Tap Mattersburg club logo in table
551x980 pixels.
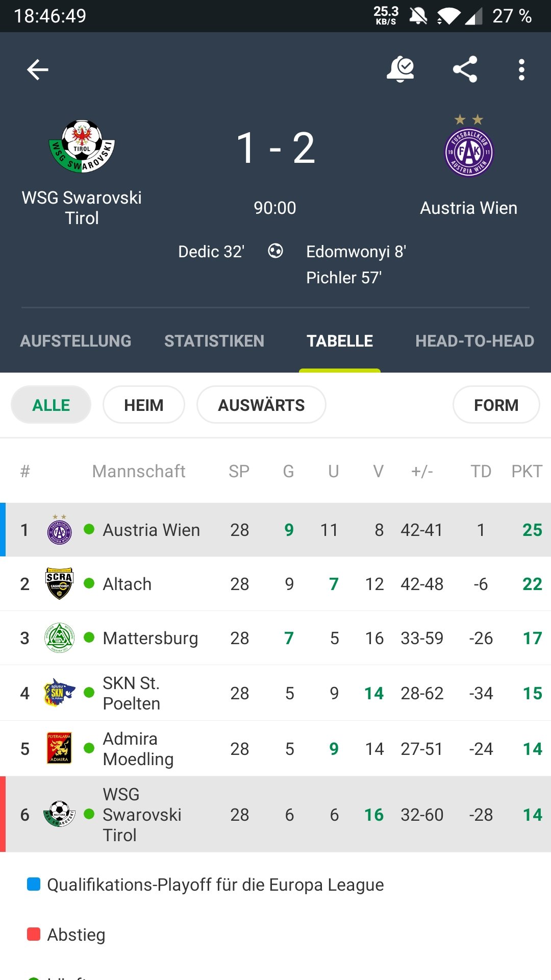(x=59, y=638)
